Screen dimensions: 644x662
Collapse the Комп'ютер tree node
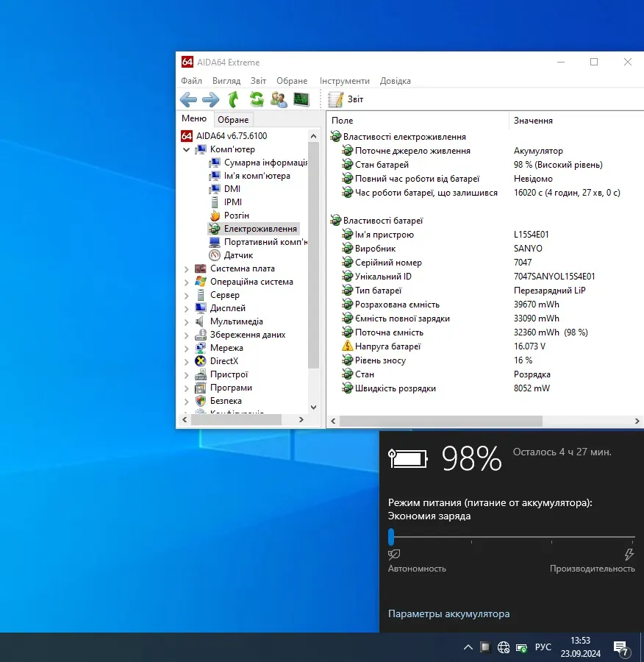click(x=186, y=149)
